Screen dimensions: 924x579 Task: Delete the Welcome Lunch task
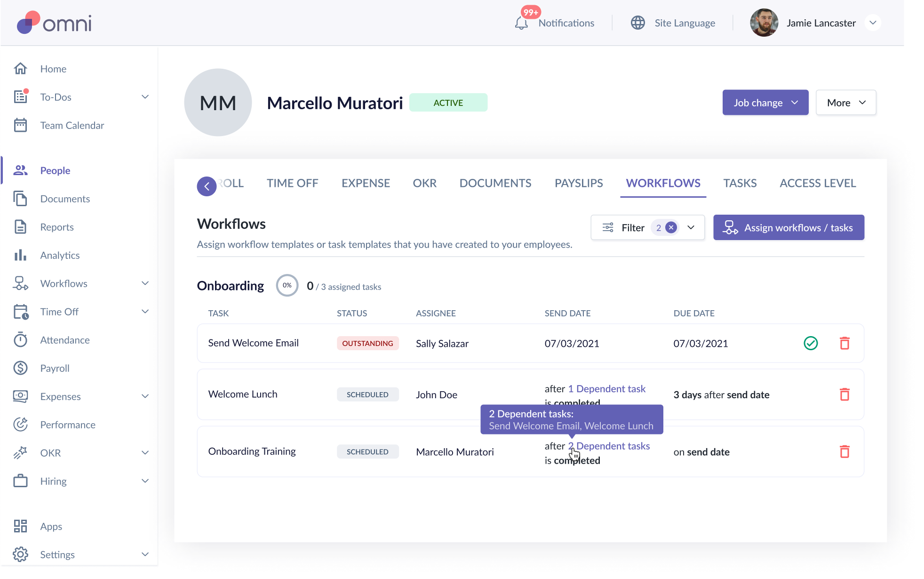(844, 394)
